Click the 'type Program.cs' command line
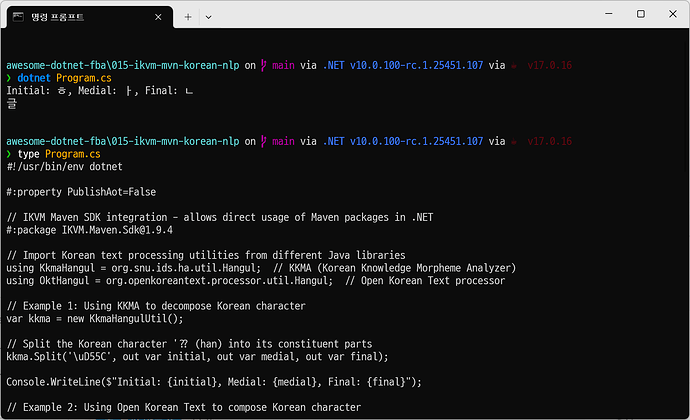The image size is (690, 420). click(54, 154)
